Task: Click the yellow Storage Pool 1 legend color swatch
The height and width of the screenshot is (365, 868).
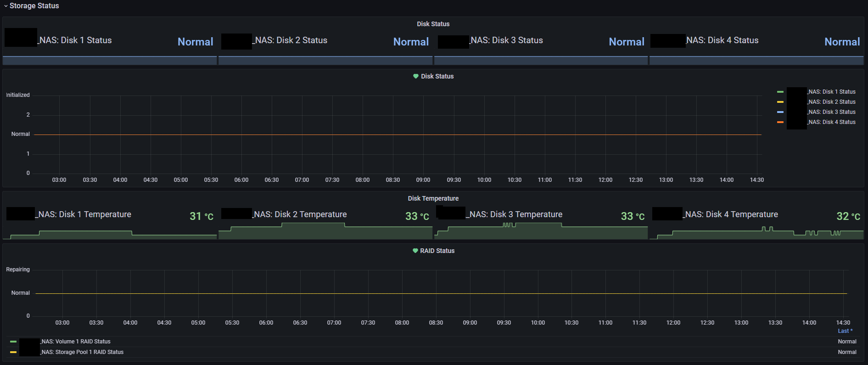Action: coord(13,352)
